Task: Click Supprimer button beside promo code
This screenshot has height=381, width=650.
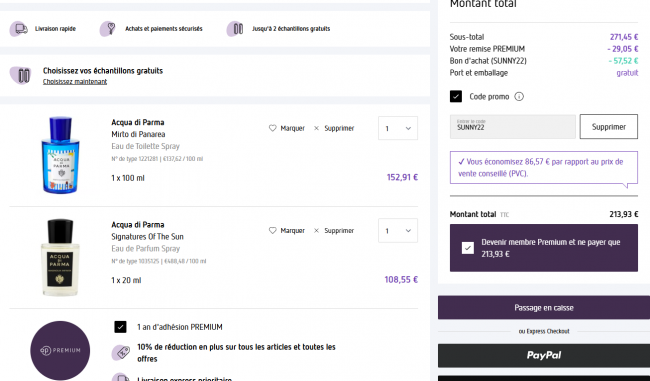Action: click(x=609, y=127)
